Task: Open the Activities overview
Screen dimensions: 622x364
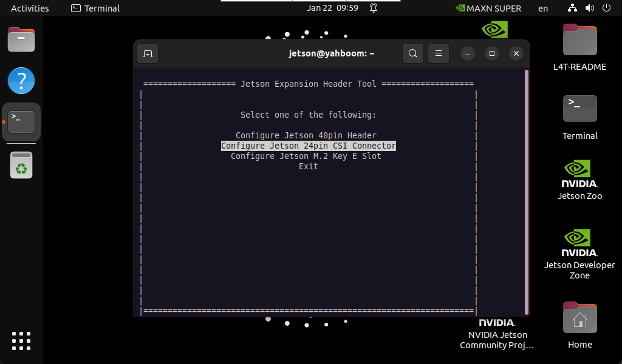Action: click(x=30, y=8)
